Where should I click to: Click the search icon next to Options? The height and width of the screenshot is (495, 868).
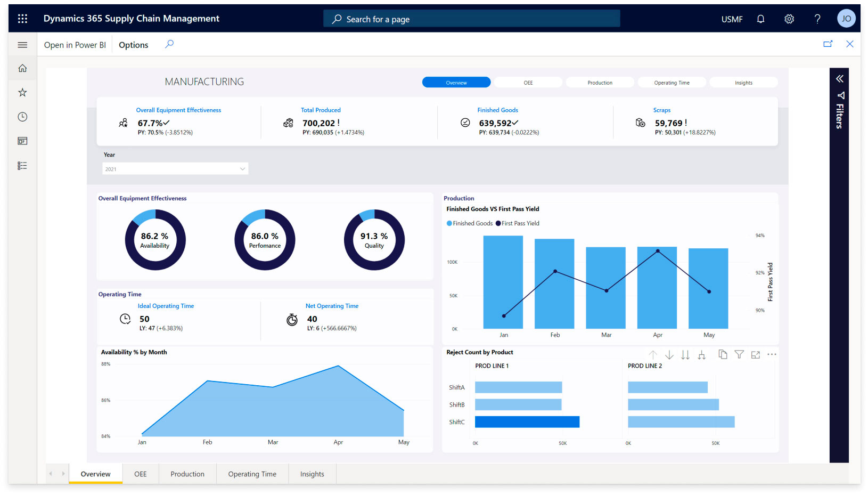tap(169, 44)
